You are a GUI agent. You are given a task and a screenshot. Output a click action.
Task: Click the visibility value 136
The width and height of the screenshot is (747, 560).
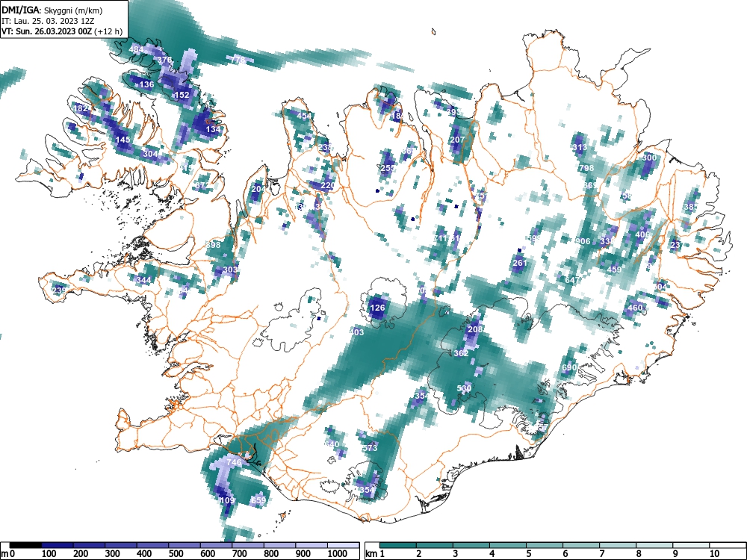[x=146, y=84]
